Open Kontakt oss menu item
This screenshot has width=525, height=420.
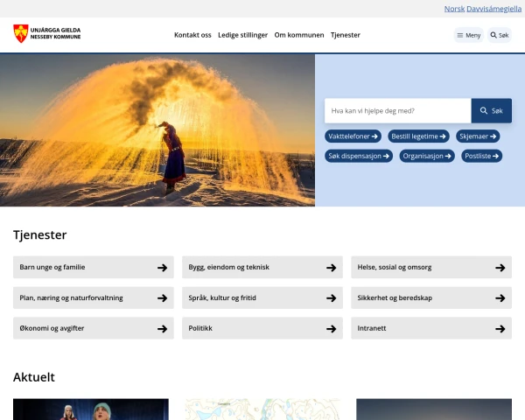192,35
